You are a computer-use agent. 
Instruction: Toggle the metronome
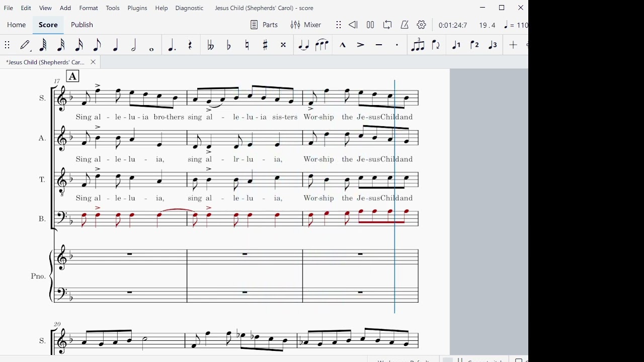(x=405, y=25)
